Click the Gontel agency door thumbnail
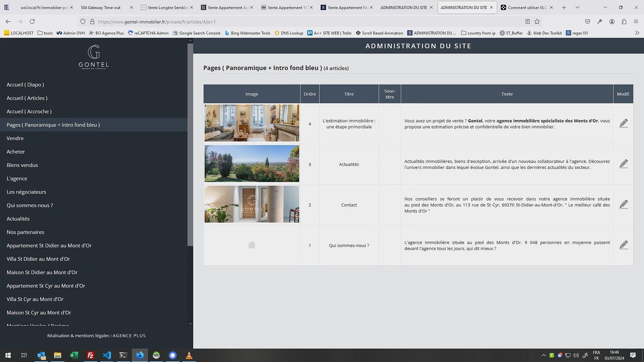 pos(252,204)
